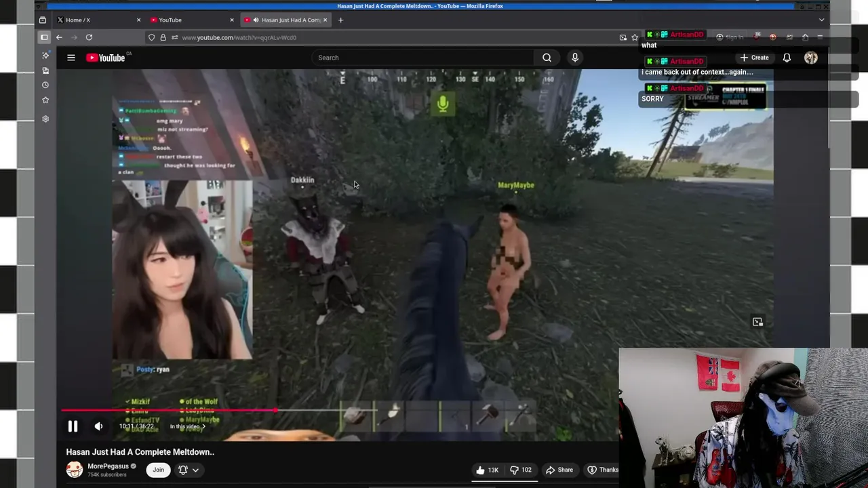This screenshot has width=868, height=488.
Task: Open the account avatar menu
Action: (x=811, y=58)
